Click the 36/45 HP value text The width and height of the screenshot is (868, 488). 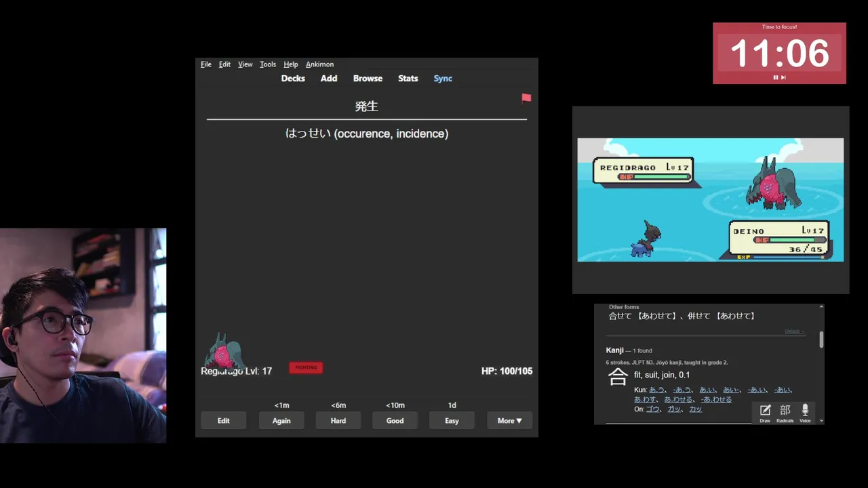(x=806, y=249)
